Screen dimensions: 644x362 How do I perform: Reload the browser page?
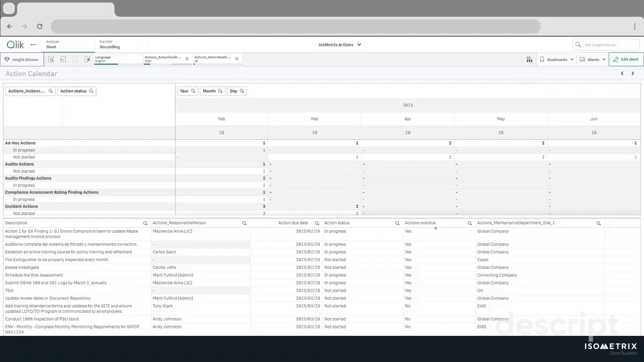[40, 26]
